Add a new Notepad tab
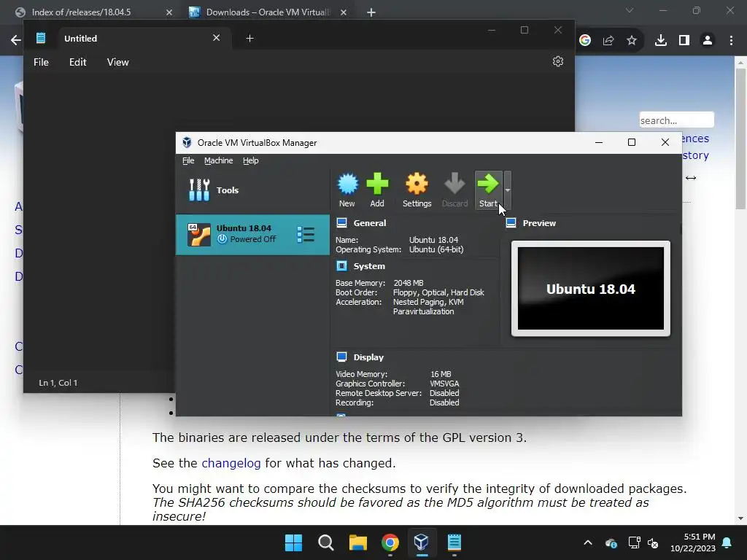Screen dimensions: 747x560 249,38
